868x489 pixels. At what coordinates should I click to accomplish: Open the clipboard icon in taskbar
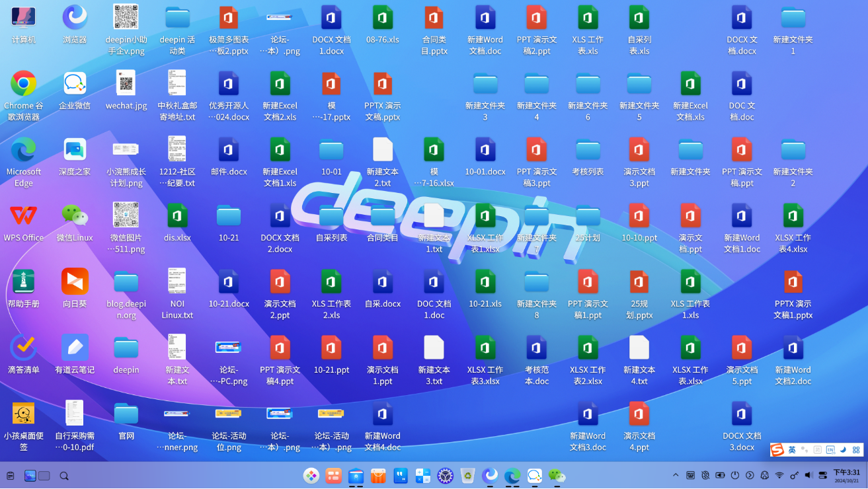pyautogui.click(x=11, y=476)
